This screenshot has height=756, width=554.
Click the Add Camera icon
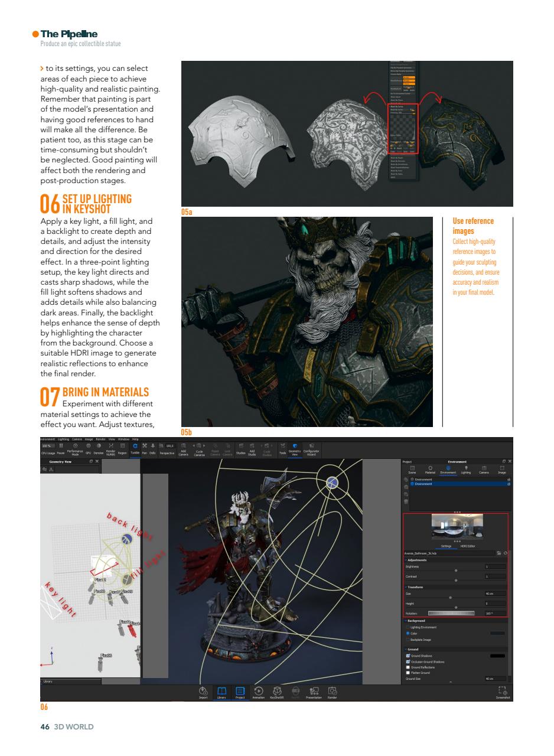[x=185, y=450]
